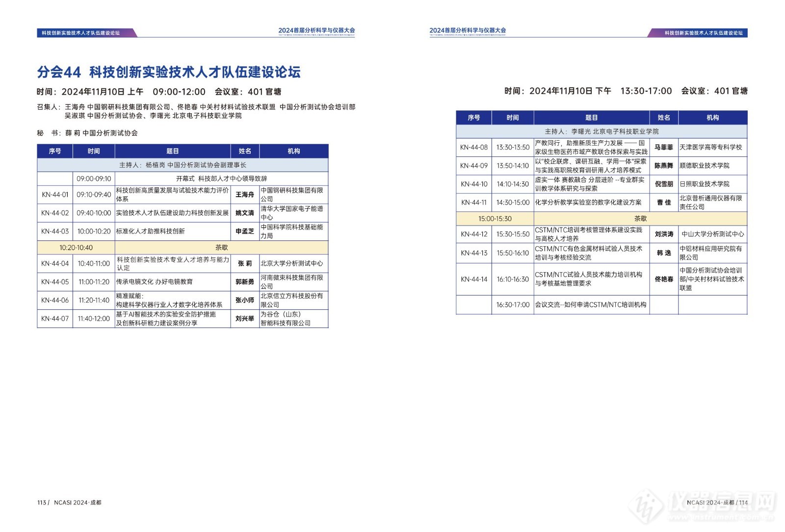The height and width of the screenshot is (532, 785).
Task: Click speaker name 刘兴举
Action: click(x=245, y=319)
